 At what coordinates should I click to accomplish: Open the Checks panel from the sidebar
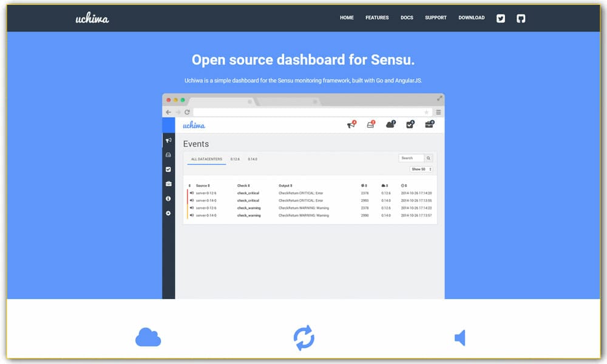coord(169,169)
